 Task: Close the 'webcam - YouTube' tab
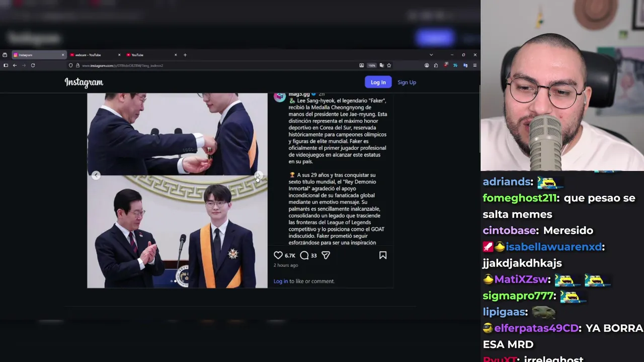coord(119,55)
